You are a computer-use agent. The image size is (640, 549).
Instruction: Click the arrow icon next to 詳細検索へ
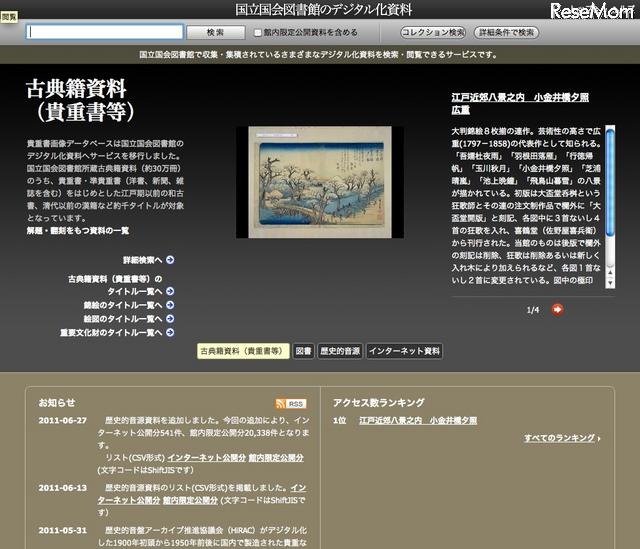[171, 260]
